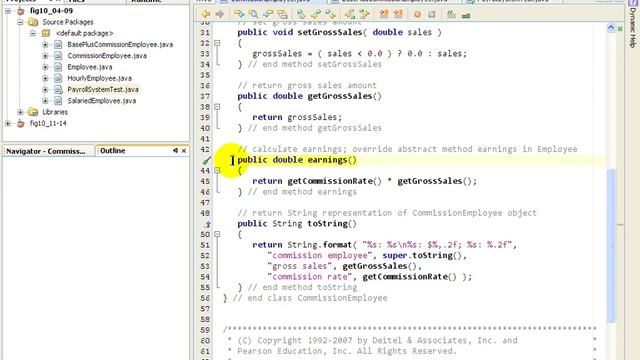Image resolution: width=640 pixels, height=360 pixels.
Task: Click the first orange next-error toolbar icon
Action: [384, 15]
